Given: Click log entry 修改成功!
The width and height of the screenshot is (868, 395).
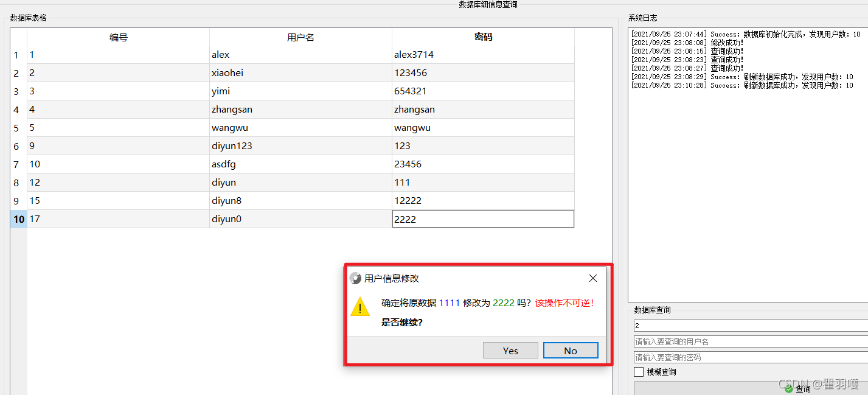Looking at the screenshot, I should click(687, 43).
